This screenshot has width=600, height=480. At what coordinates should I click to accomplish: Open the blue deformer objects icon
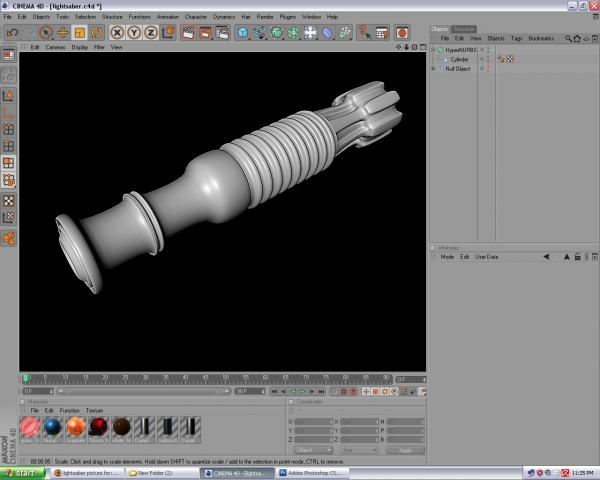coord(327,33)
